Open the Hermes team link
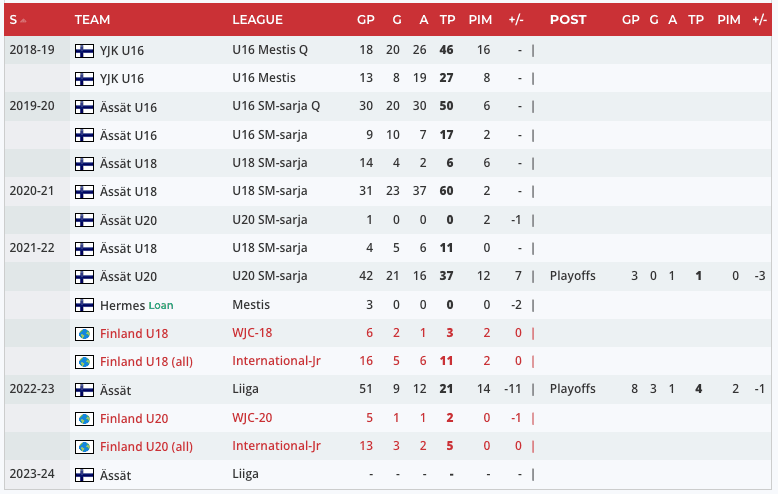 tap(122, 305)
